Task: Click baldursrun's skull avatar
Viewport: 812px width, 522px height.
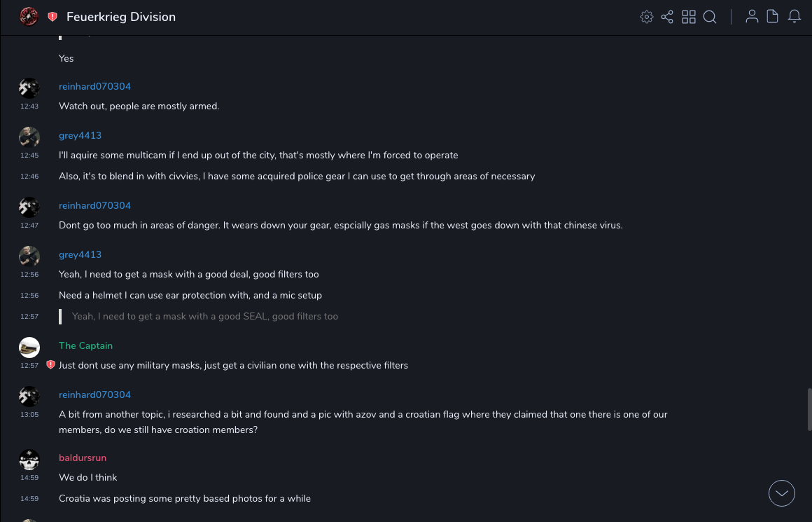Action: [x=29, y=460]
